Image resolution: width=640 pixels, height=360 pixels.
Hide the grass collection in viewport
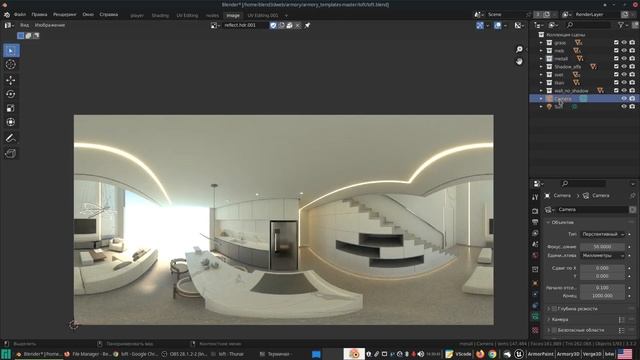(x=624, y=42)
